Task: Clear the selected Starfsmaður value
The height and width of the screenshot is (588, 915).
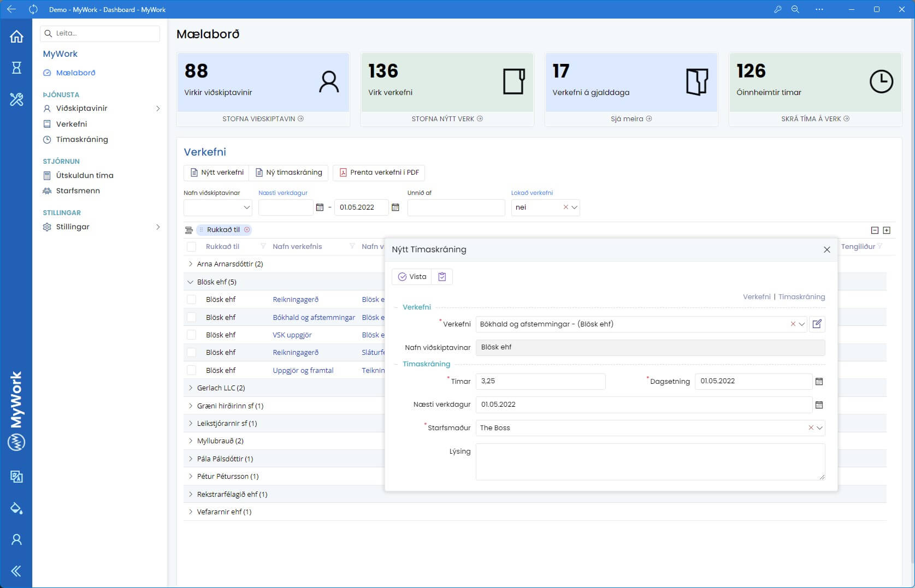Action: coord(811,428)
